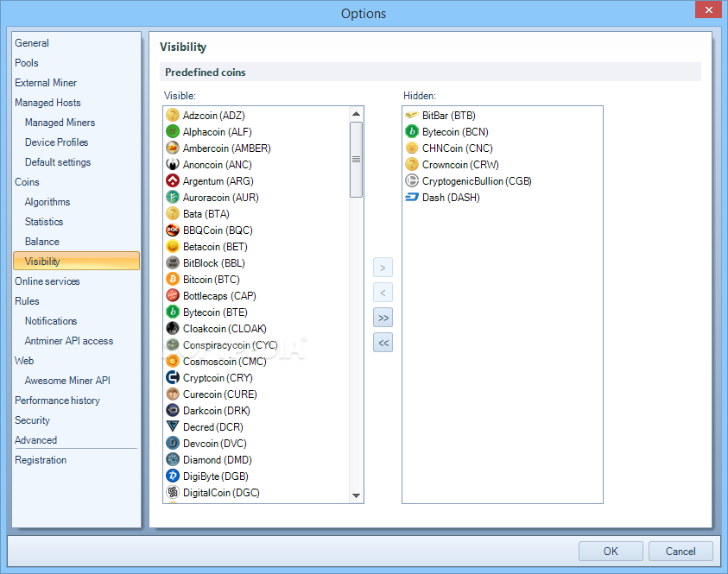Click the Alphacoin (ALF) green icon
The height and width of the screenshot is (574, 728).
(173, 132)
